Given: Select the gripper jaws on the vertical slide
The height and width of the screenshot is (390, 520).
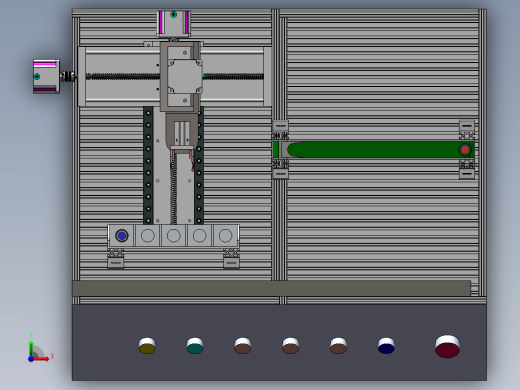Looking at the screenshot, I should (x=182, y=160).
